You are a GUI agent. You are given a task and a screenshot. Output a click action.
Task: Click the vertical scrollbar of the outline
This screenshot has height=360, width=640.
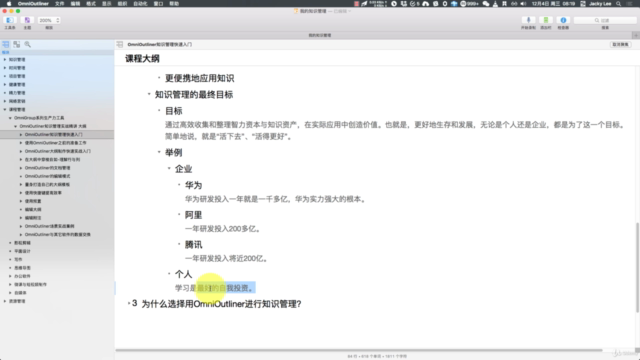pyautogui.click(x=637, y=267)
